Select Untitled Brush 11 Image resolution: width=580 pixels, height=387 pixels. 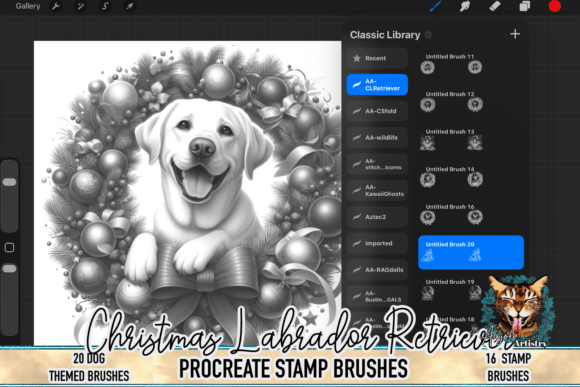pos(471,64)
